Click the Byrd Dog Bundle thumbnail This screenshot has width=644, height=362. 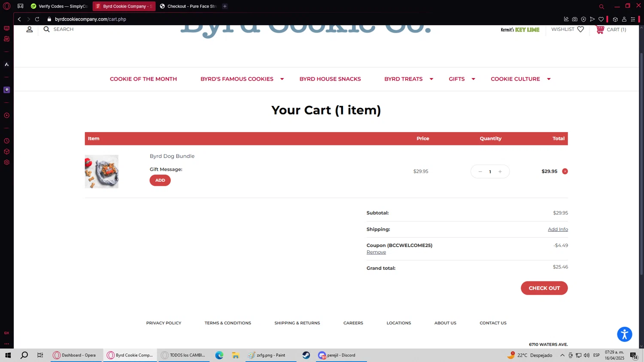point(101,172)
